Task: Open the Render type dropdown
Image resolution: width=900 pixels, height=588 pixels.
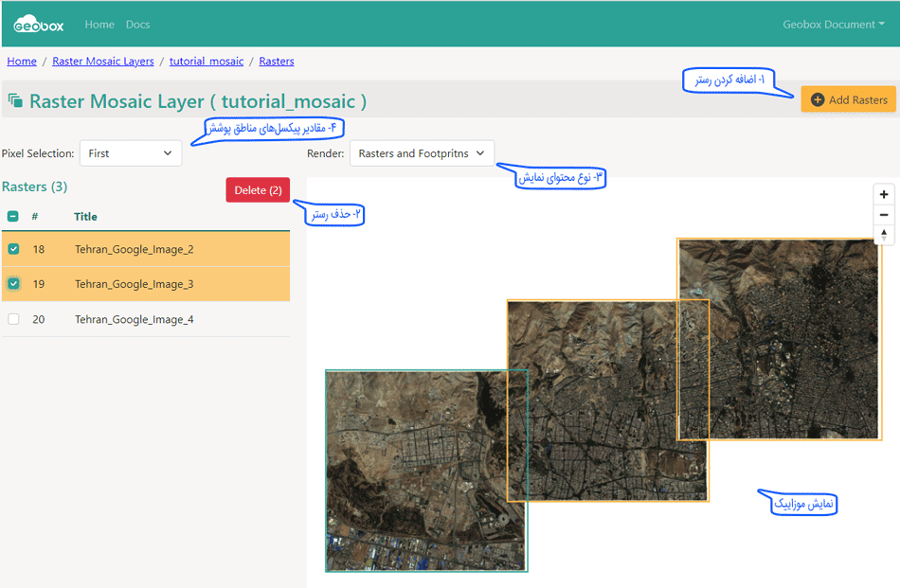Action: 422,153
